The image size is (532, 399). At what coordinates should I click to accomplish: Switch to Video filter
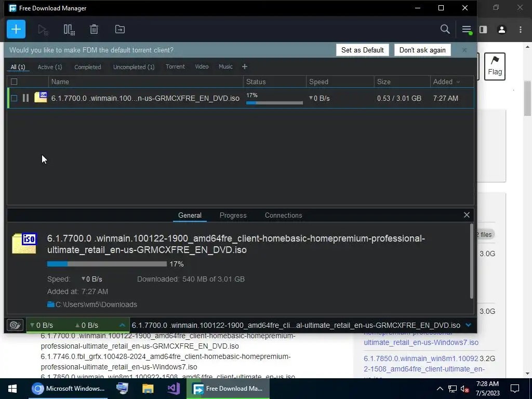(202, 66)
